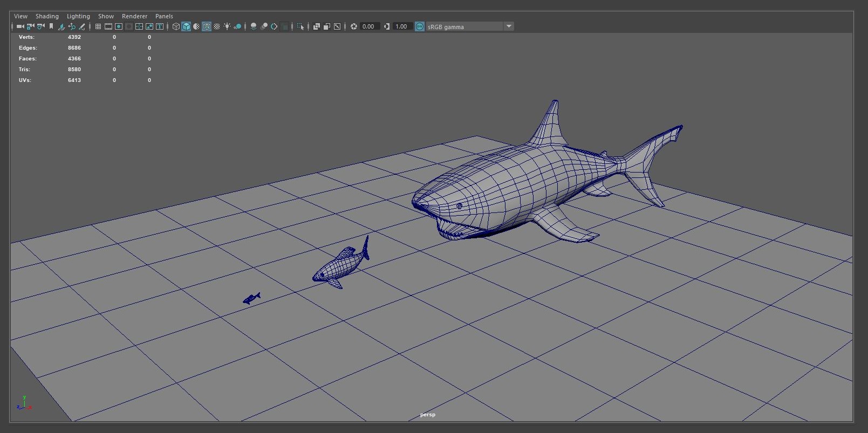Viewport: 868px width, 433px height.
Task: Click the Gamma value field showing 1.00
Action: pos(402,26)
